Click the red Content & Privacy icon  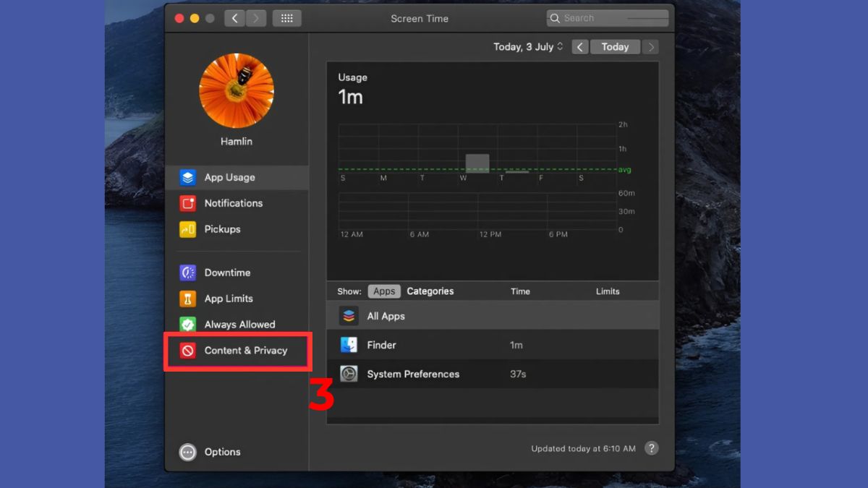tap(188, 351)
